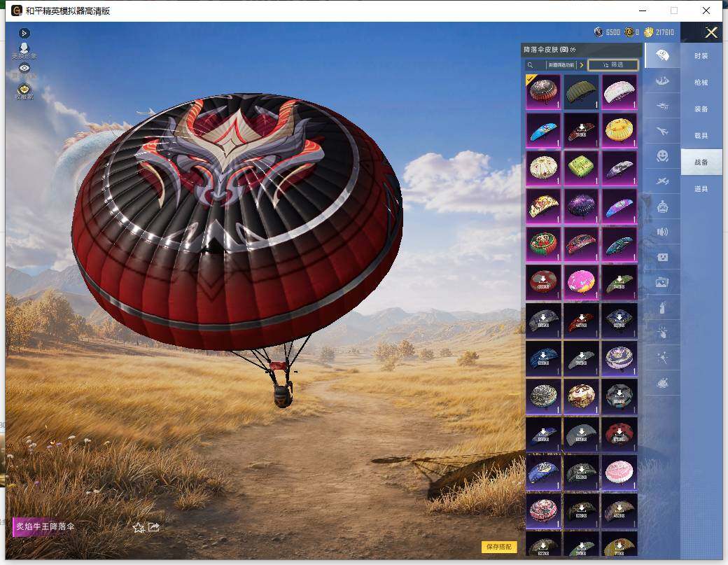This screenshot has width=728, height=565.
Task: Select the olive green default parachute thumbnail
Action: point(581,92)
